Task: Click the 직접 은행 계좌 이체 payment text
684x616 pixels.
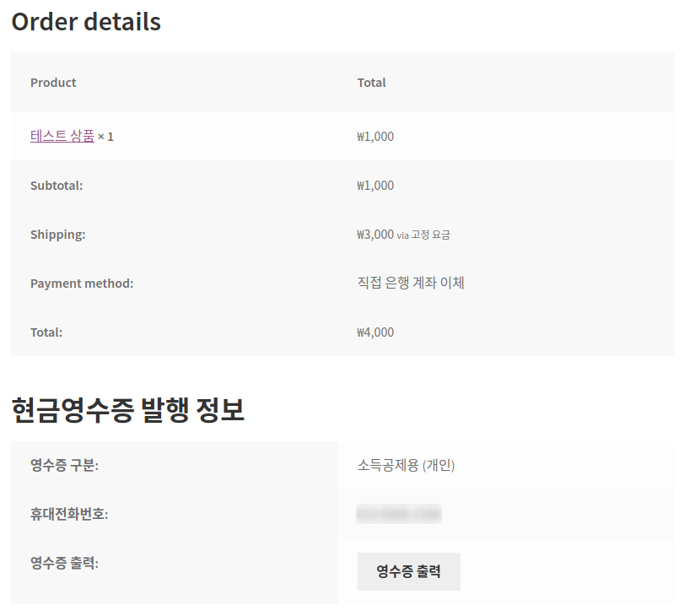Action: point(411,283)
